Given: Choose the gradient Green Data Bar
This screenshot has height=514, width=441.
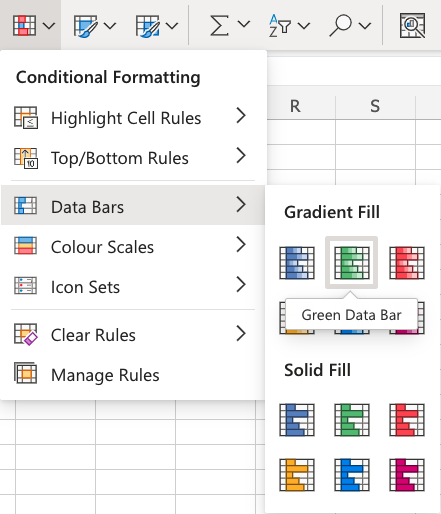Looking at the screenshot, I should point(352,263).
